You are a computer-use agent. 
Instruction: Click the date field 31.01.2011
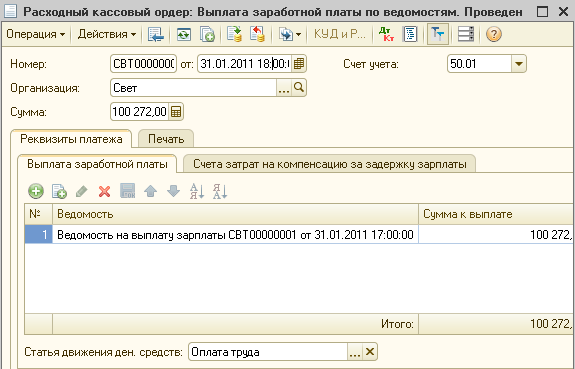coord(245,64)
